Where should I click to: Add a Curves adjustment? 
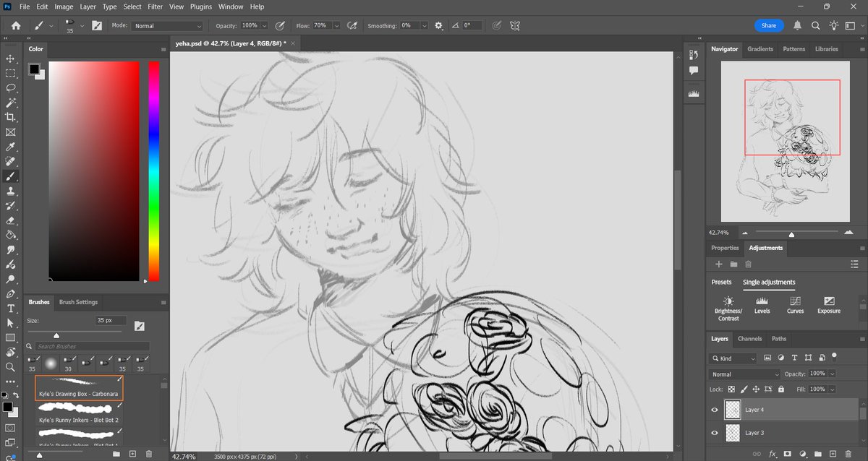[795, 305]
